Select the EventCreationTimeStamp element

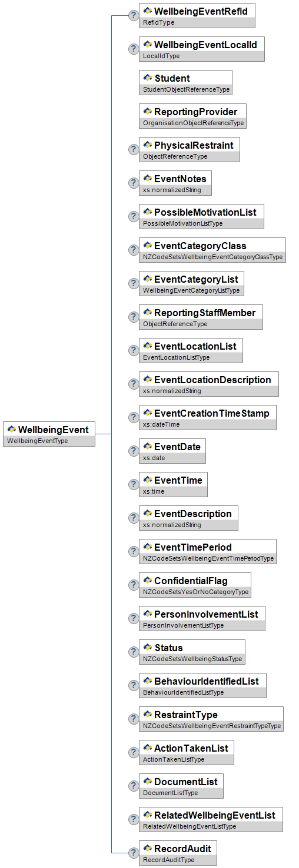coord(208,417)
